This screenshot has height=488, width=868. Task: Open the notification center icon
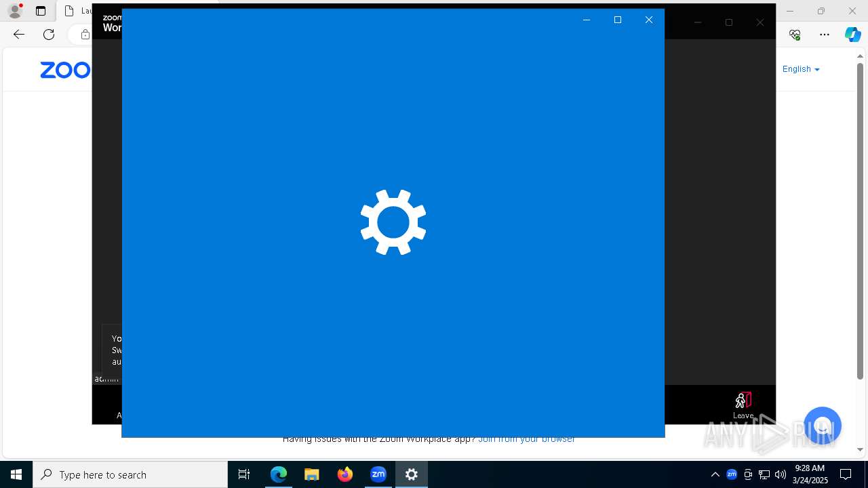[x=846, y=474]
